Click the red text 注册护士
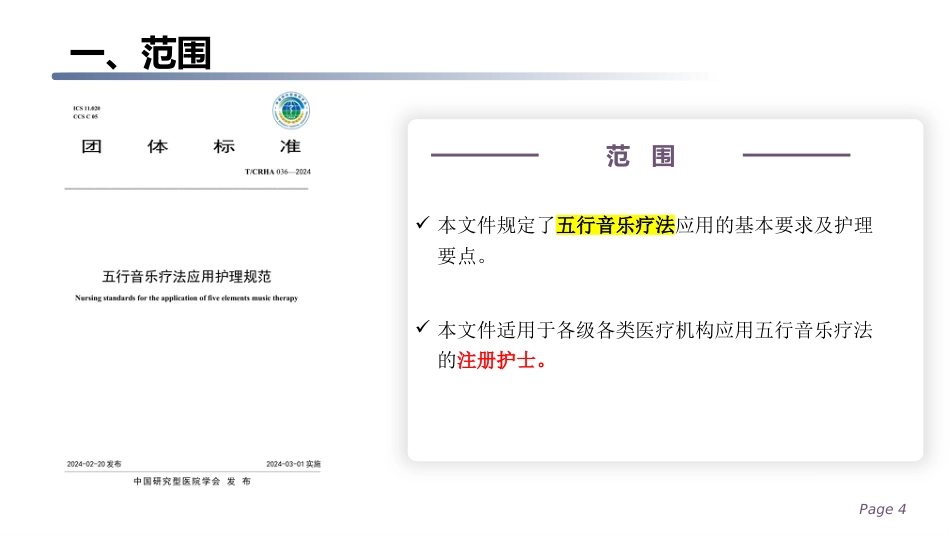The height and width of the screenshot is (535, 950). pyautogui.click(x=496, y=361)
